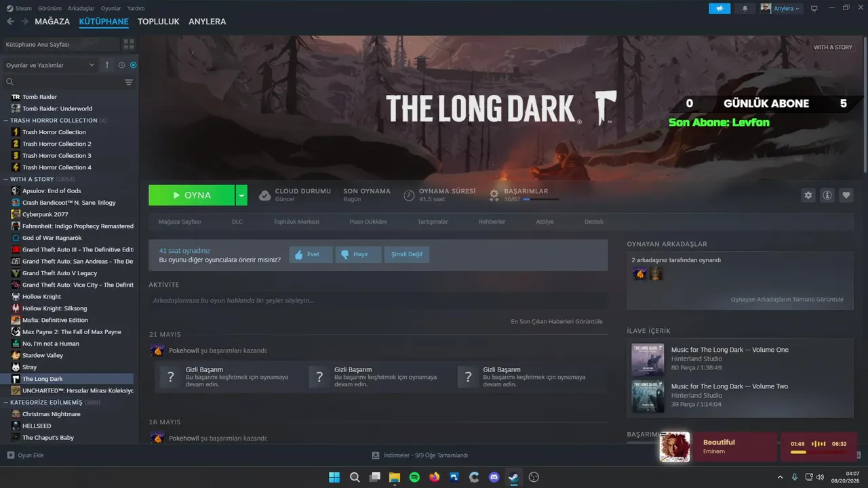
Task: Expand the Oyunlar ve Yazılımlar dropdown
Action: pyautogui.click(x=50, y=65)
